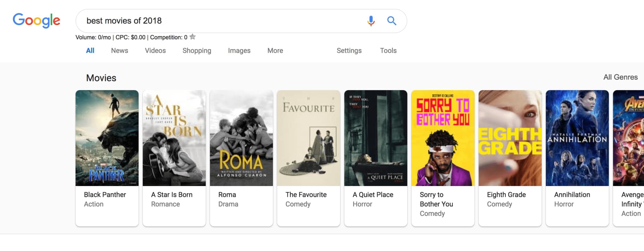Open the Videos tab

[155, 51]
